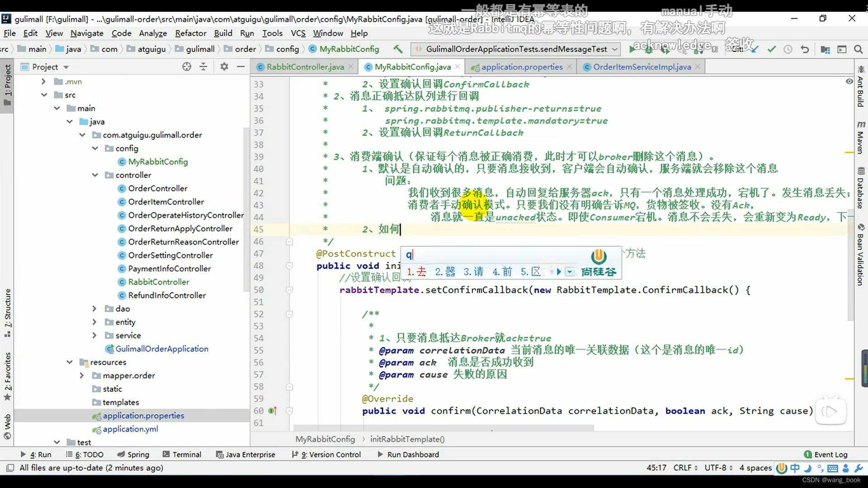Select IME candidate 1 去
This screenshot has width=868, height=488.
[x=416, y=272]
